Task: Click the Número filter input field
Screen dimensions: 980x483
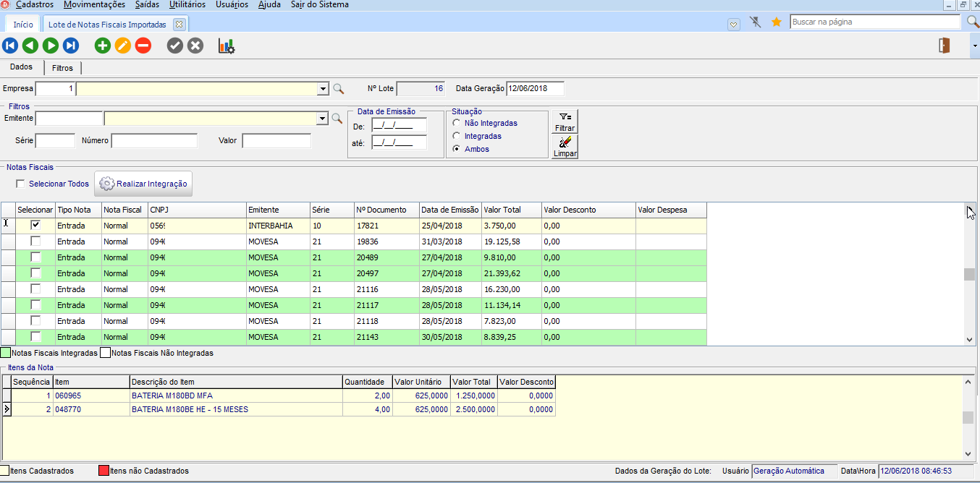Action: tap(154, 140)
